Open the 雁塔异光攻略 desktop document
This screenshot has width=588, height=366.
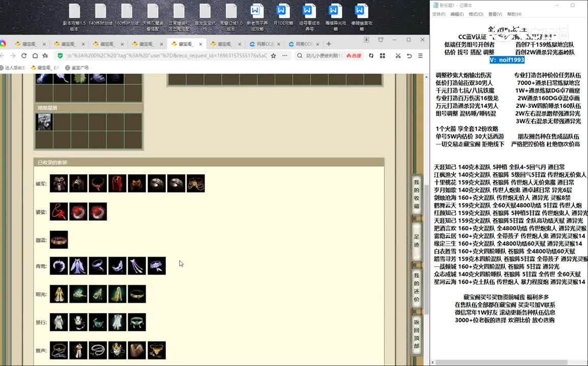point(336,17)
